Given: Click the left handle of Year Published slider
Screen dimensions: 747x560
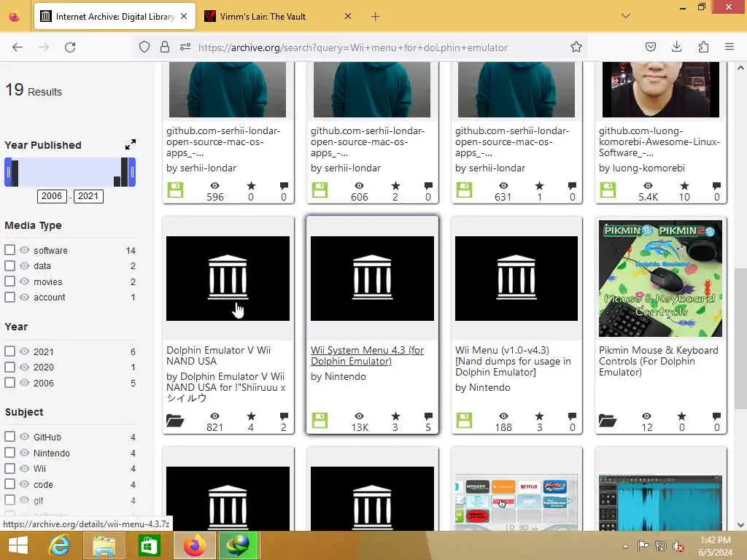Looking at the screenshot, I should click(8, 172).
